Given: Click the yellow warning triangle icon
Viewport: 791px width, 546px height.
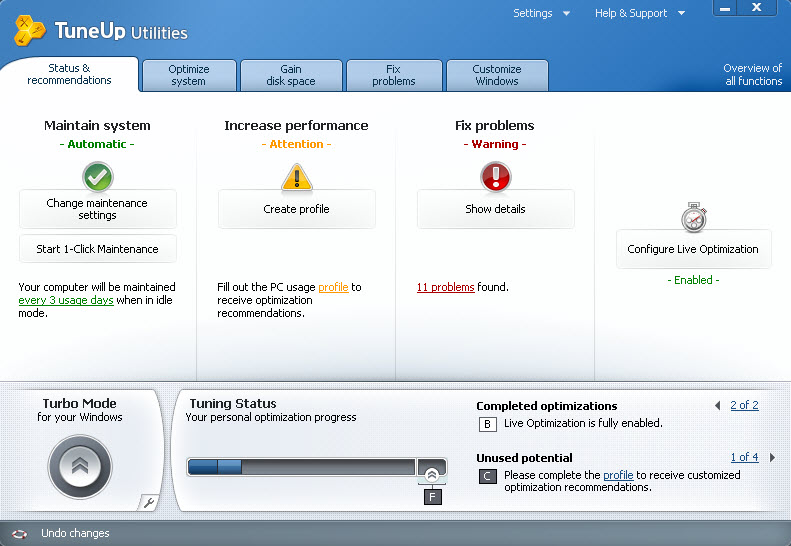Looking at the screenshot, I should (297, 177).
